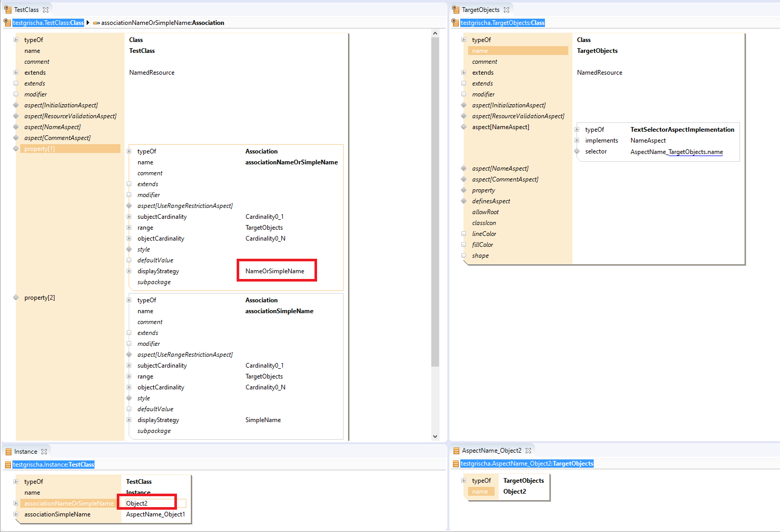Toggle the square box beside shape

pos(464,256)
